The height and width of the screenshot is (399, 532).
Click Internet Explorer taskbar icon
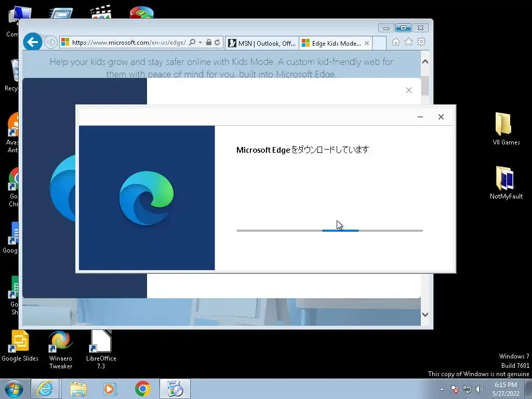tap(45, 389)
